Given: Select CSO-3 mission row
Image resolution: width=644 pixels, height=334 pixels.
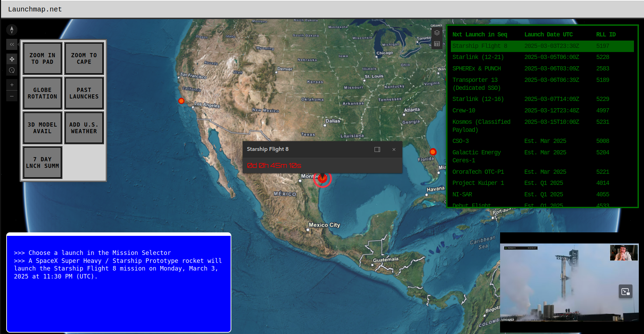Looking at the screenshot, I should (x=542, y=141).
